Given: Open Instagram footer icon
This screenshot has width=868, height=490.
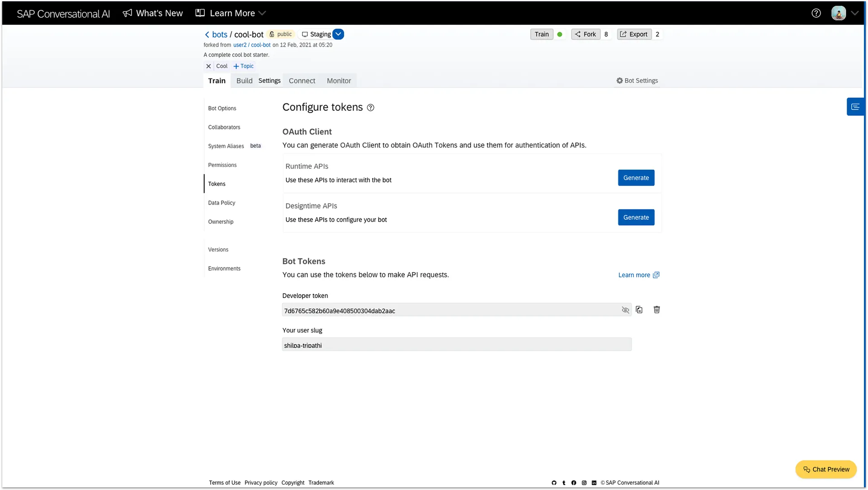Looking at the screenshot, I should 584,483.
